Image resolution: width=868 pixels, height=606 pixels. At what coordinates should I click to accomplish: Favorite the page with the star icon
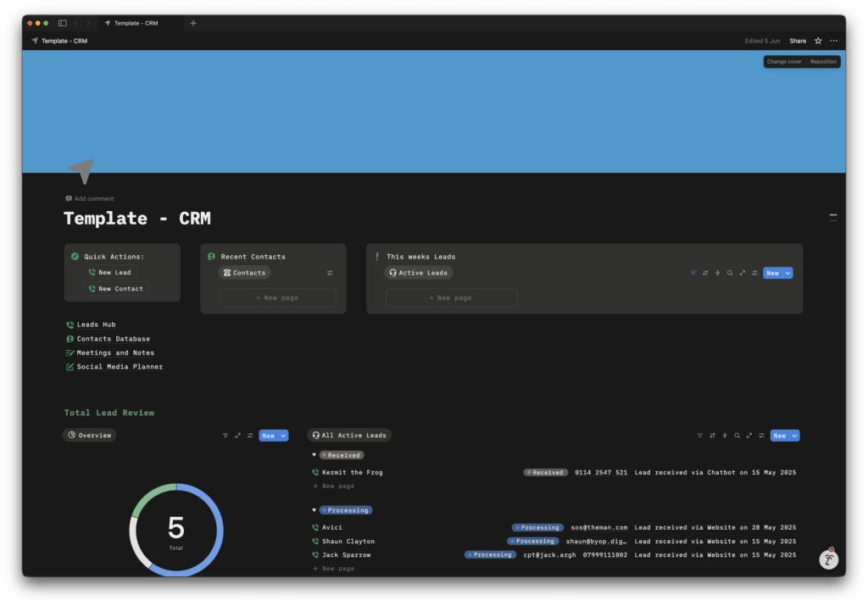pyautogui.click(x=818, y=41)
